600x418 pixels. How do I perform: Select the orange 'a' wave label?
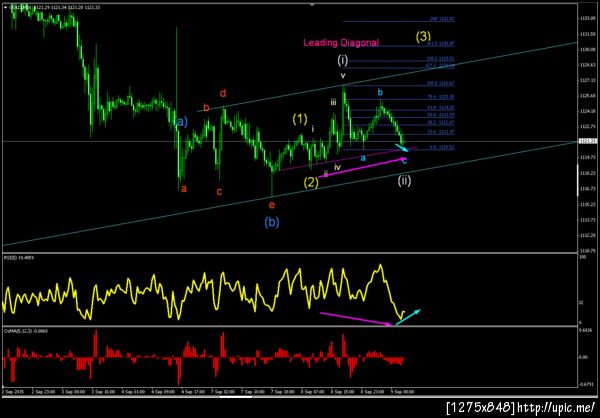click(184, 188)
